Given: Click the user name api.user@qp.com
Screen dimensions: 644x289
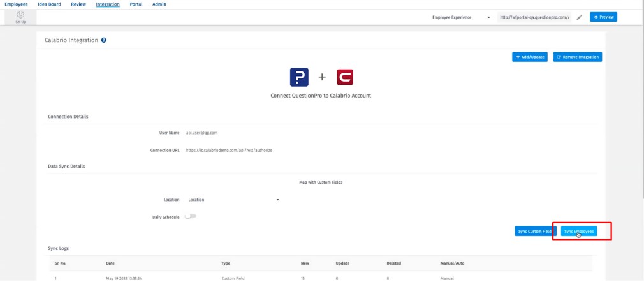Looking at the screenshot, I should 201,133.
